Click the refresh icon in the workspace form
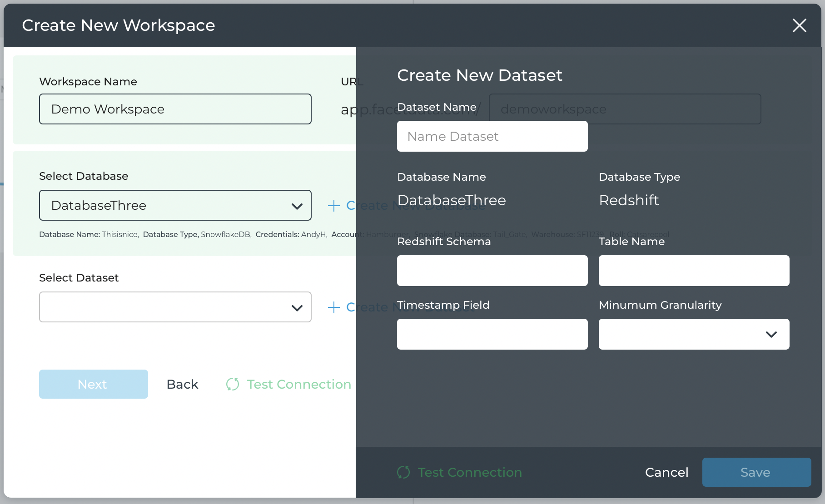825x504 pixels. (233, 385)
